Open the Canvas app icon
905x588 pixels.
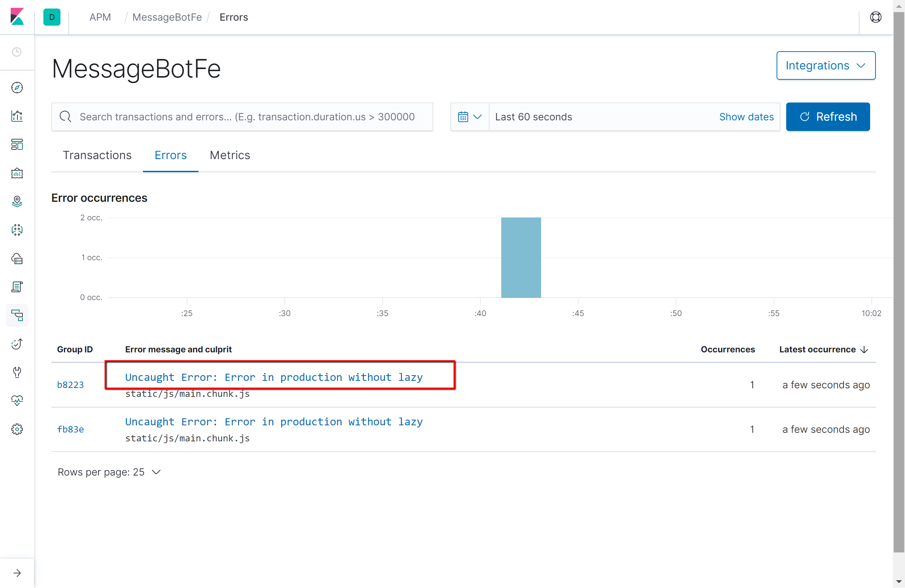click(17, 173)
